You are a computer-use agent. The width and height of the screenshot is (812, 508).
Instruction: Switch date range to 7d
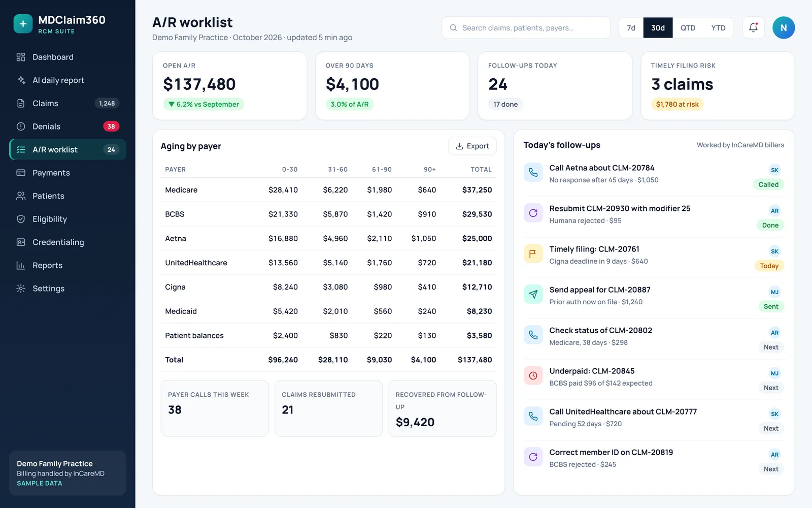click(x=631, y=28)
